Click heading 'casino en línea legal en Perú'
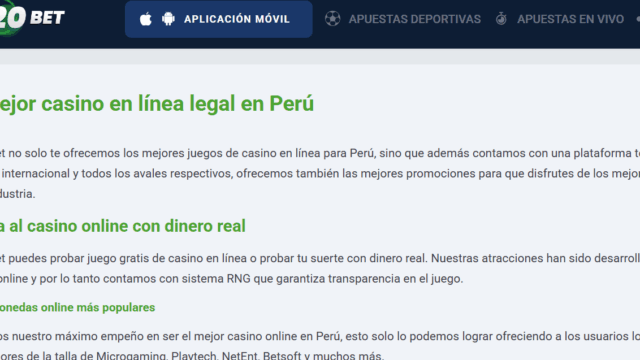640x360 pixels. click(x=178, y=104)
